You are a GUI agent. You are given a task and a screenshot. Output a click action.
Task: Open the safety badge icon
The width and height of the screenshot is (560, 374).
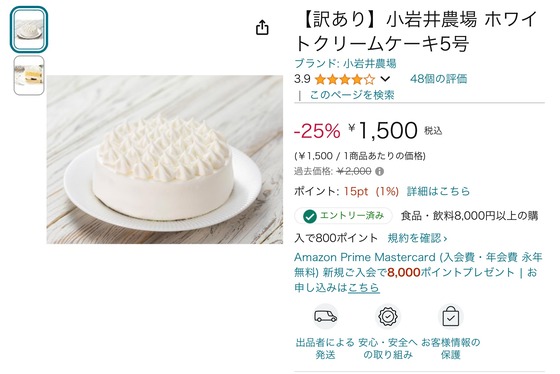(x=388, y=316)
